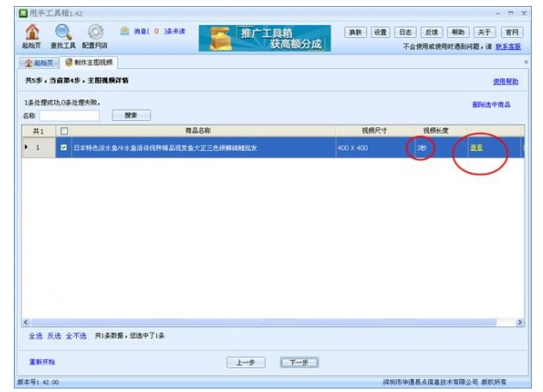Click the 全不选 deselect all link

[x=76, y=336]
